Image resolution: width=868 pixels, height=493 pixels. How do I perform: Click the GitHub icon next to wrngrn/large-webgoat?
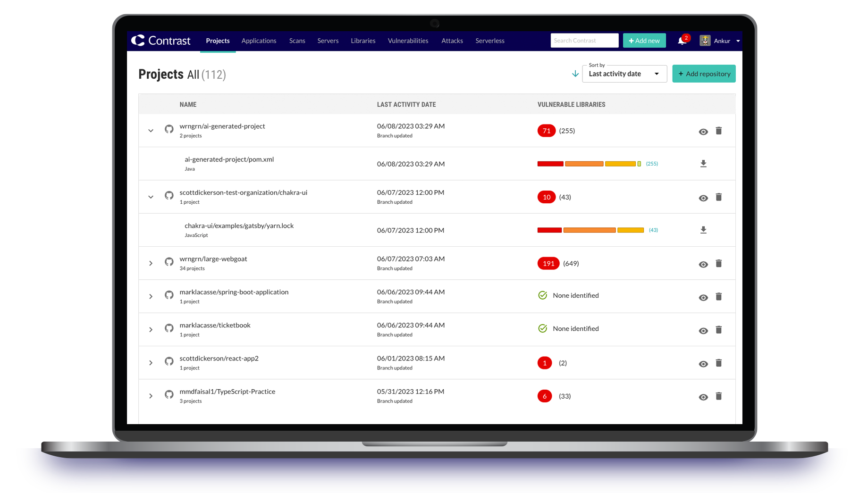pos(169,262)
